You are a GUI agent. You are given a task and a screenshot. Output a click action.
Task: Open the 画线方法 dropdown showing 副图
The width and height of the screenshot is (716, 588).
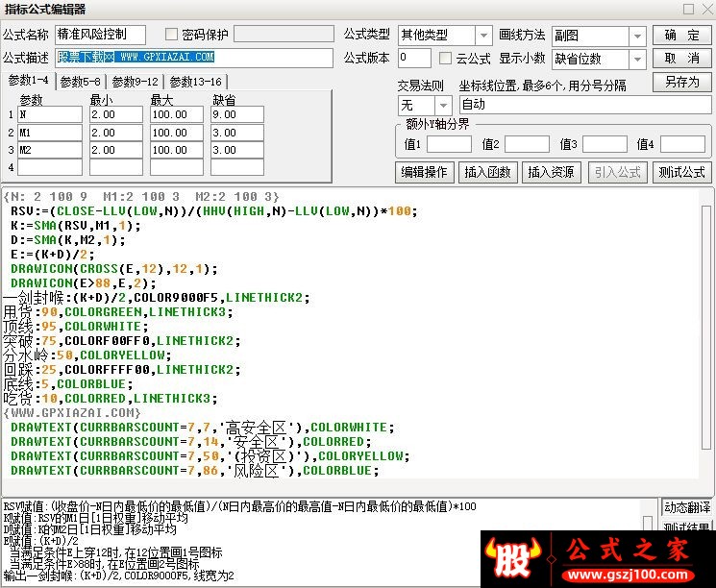pos(637,37)
